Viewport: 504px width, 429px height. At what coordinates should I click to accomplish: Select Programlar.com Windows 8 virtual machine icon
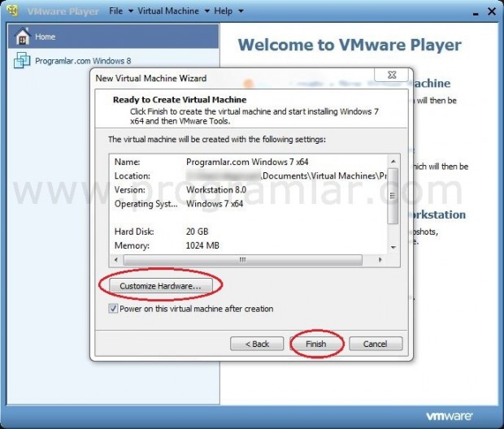(22, 60)
